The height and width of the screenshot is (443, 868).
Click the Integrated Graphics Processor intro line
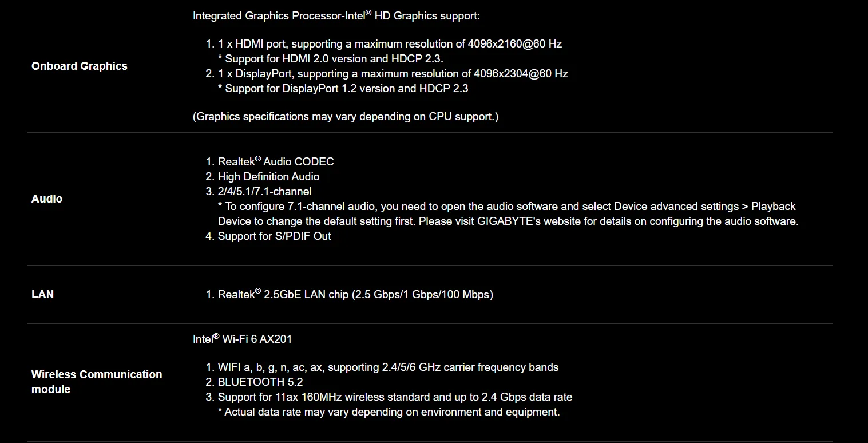[x=336, y=15]
